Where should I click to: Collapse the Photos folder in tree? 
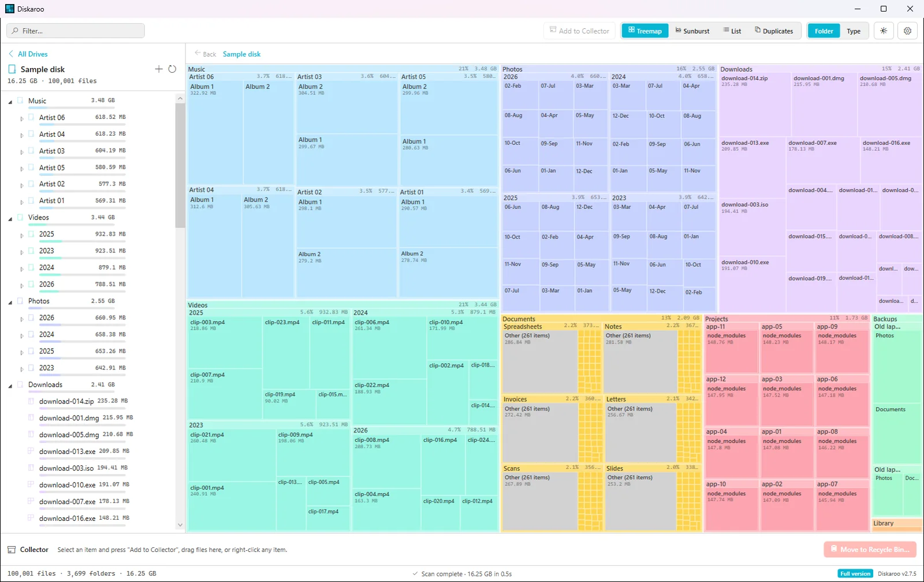point(10,302)
